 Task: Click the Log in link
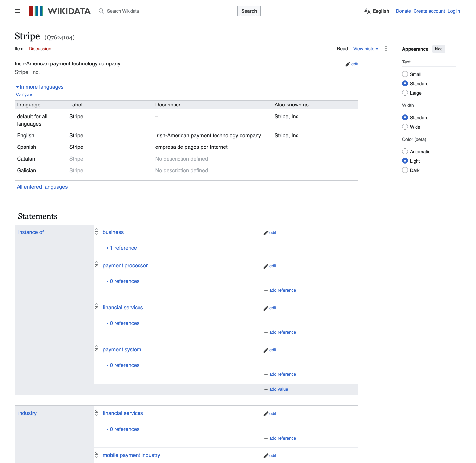pyautogui.click(x=454, y=11)
